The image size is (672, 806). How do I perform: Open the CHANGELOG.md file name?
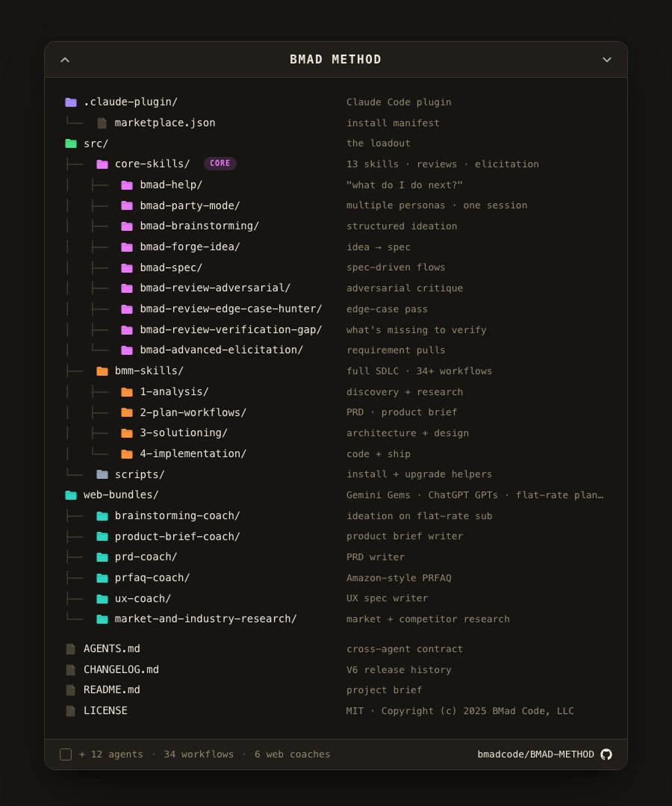[121, 670]
